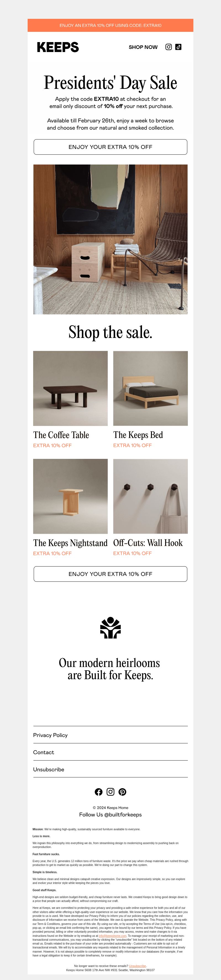Open the SHOP NOW header link
The image size is (221, 980).
click(143, 47)
